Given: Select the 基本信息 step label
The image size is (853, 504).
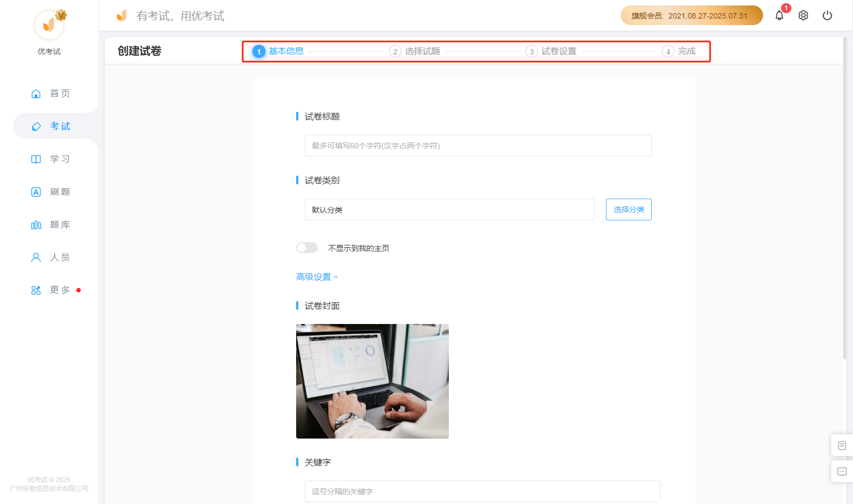Looking at the screenshot, I should [286, 51].
